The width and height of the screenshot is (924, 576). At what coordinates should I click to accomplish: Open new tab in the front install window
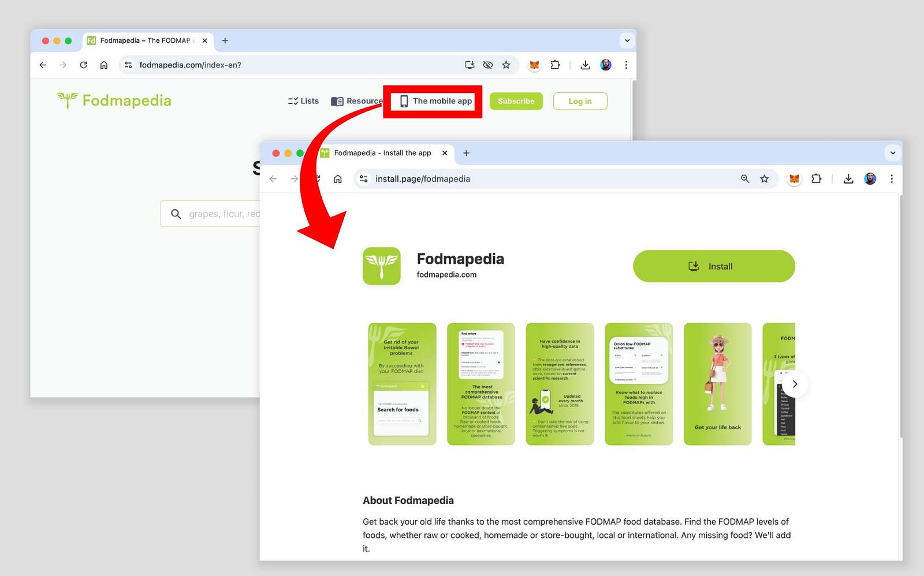tap(467, 153)
